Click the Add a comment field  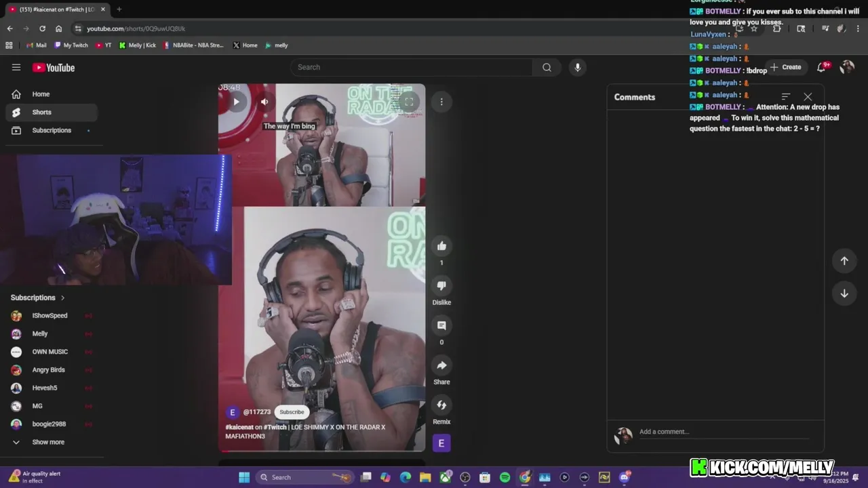point(724,432)
